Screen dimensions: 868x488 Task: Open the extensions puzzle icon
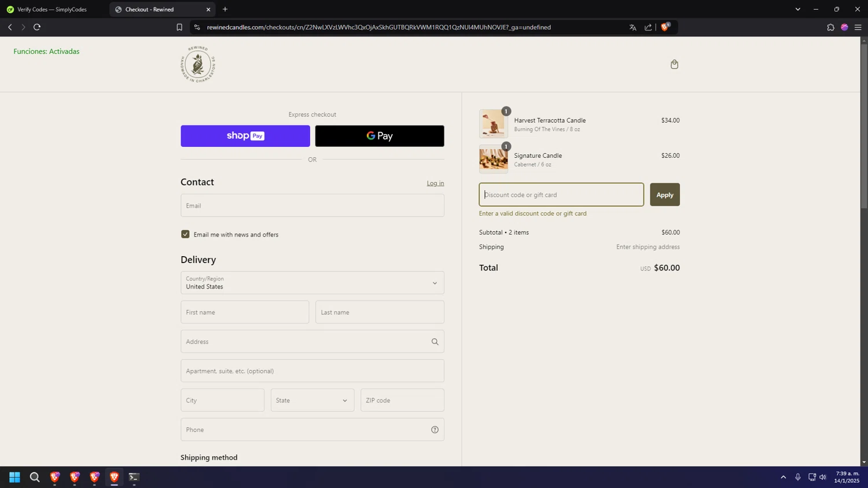(830, 27)
